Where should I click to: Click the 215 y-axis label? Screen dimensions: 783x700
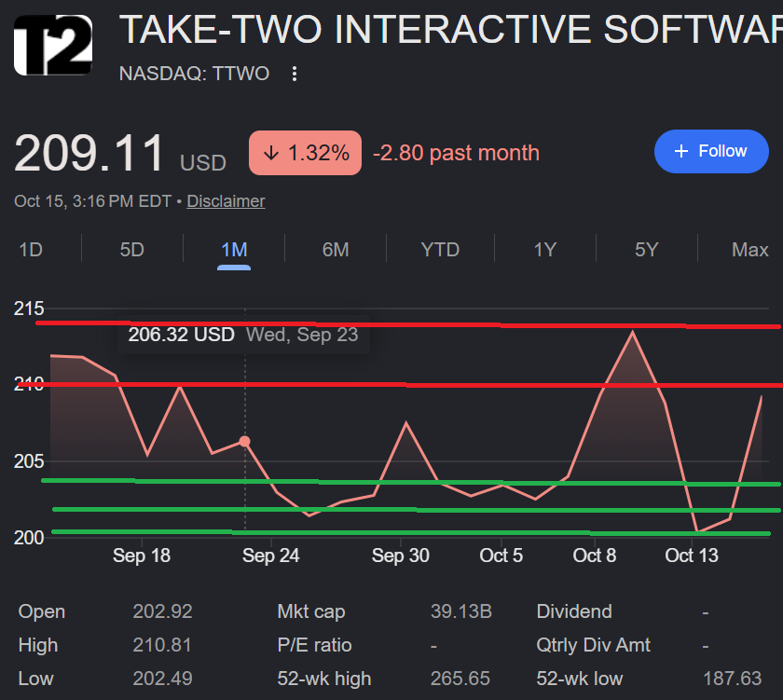(29, 309)
